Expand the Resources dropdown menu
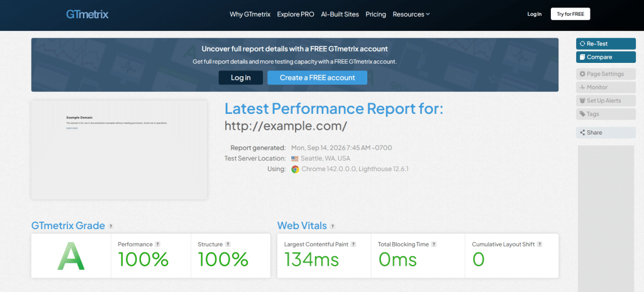The width and height of the screenshot is (644, 292). (x=411, y=14)
